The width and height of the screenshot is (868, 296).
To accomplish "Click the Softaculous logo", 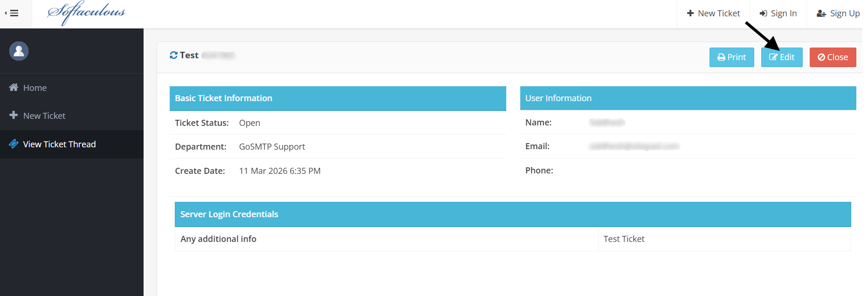I will click(86, 13).
